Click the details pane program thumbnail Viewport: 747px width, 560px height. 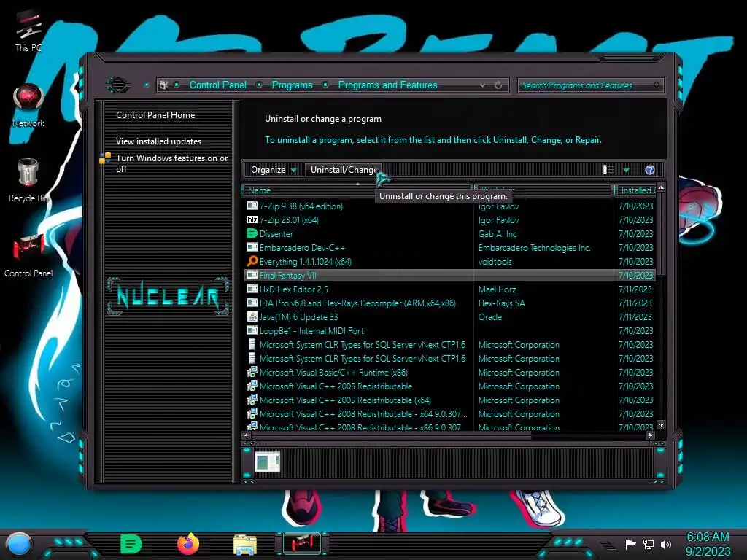(x=267, y=462)
